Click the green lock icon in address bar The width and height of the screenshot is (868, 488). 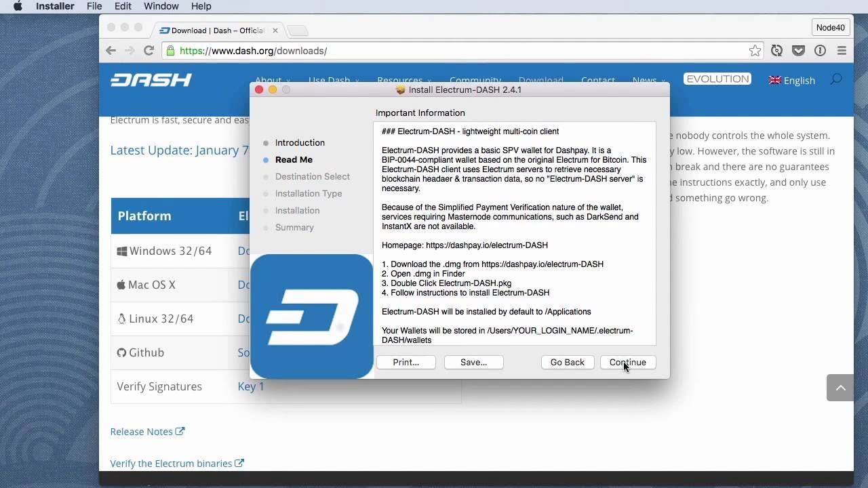170,51
